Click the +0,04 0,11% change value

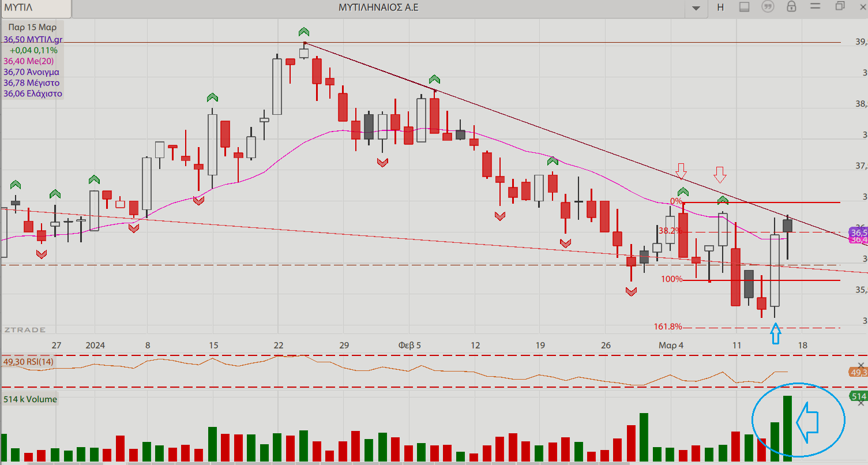coord(33,50)
